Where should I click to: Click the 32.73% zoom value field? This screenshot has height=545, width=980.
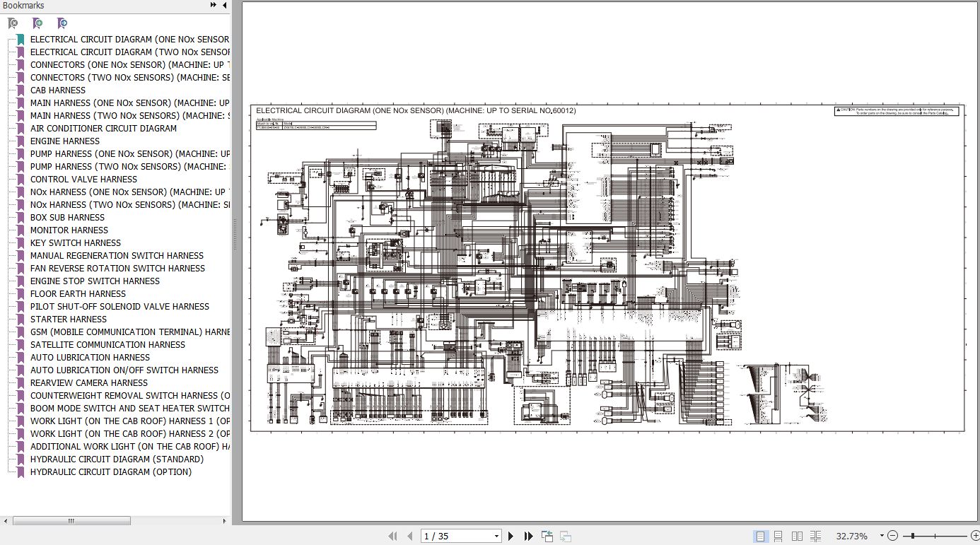(x=851, y=536)
